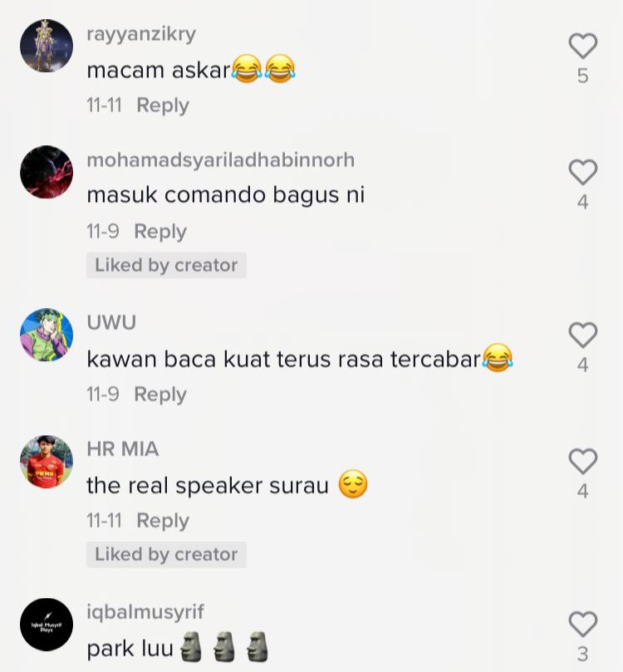
Task: Tap 'Liked by creator' badge under HR MIA
Action: click(x=166, y=555)
